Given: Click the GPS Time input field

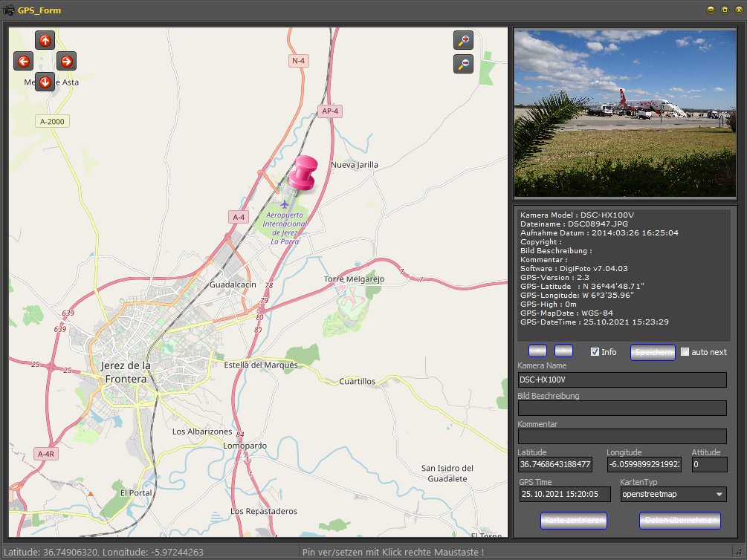Looking at the screenshot, I should click(564, 494).
